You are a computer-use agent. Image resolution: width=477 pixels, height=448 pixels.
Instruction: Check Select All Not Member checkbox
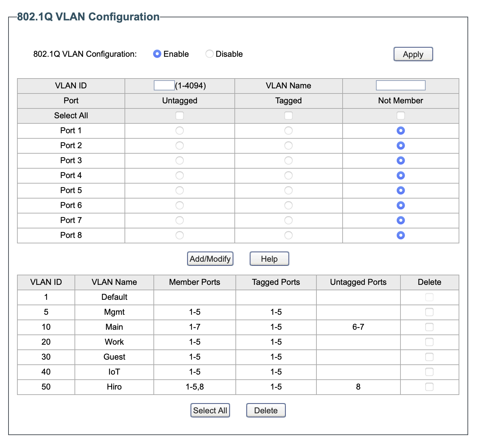pyautogui.click(x=401, y=116)
